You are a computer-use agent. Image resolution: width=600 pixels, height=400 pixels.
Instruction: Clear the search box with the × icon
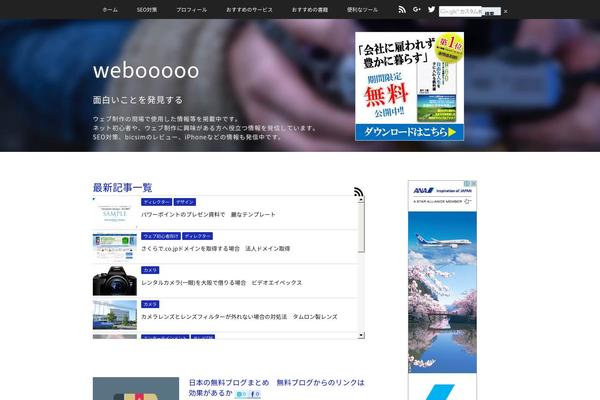pyautogui.click(x=505, y=11)
